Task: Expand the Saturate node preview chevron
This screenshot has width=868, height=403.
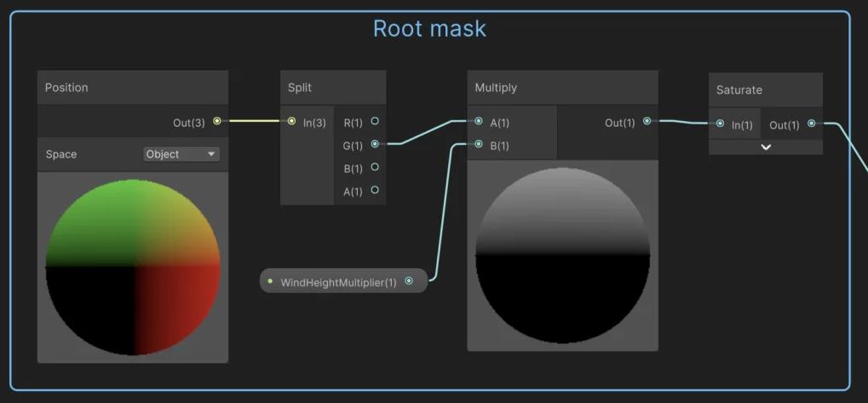Action: pyautogui.click(x=766, y=147)
